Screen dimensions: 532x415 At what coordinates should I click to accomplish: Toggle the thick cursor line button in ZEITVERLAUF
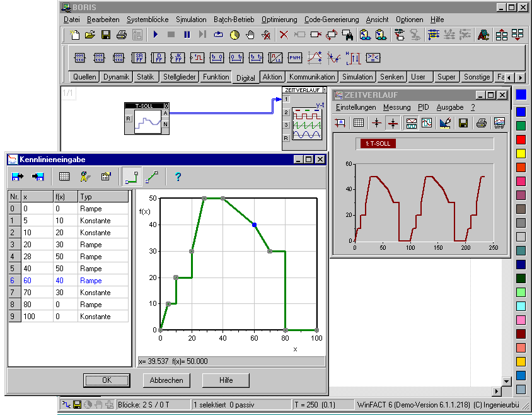393,123
